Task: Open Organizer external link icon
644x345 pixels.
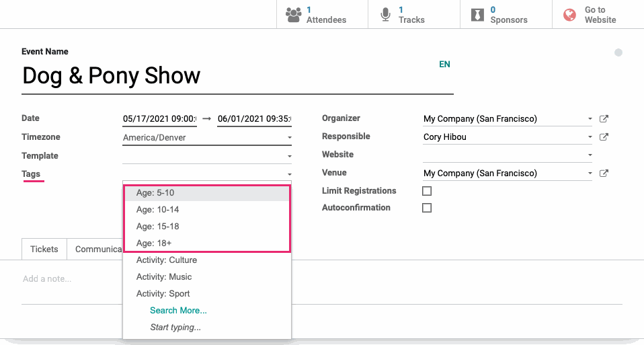Action: pyautogui.click(x=604, y=118)
